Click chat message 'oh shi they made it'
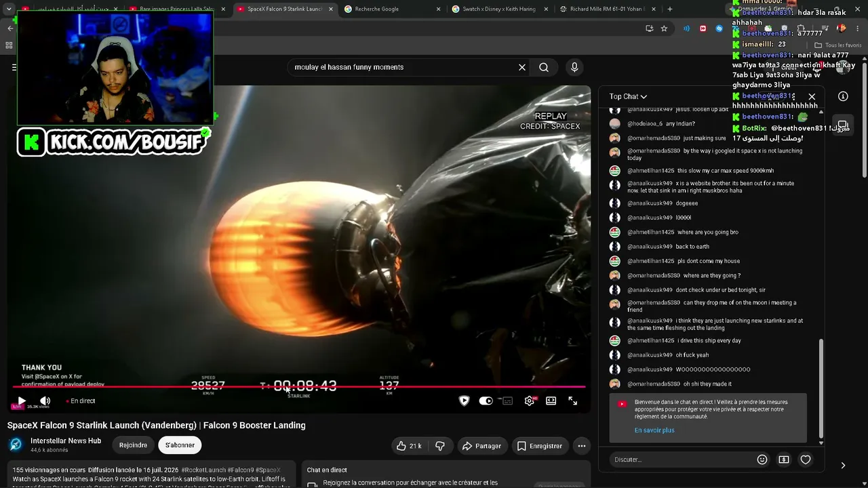Screen dimensions: 868x488 click(x=707, y=384)
